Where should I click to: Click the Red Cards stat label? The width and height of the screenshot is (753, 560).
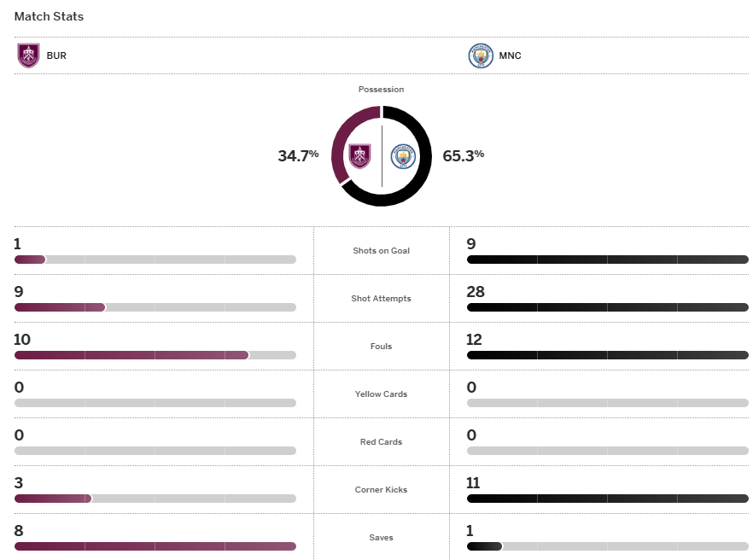coord(381,442)
